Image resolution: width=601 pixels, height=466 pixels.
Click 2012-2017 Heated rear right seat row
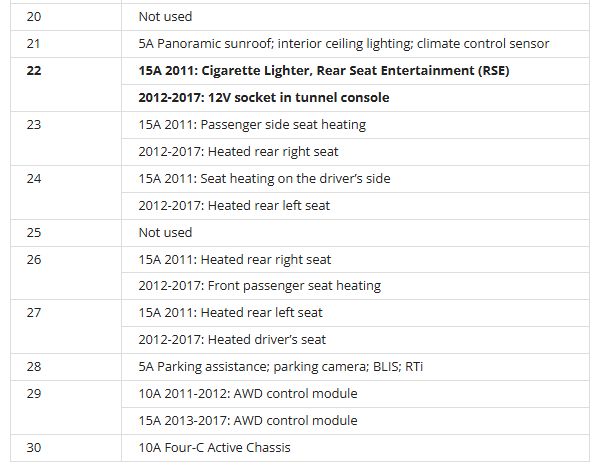[x=239, y=152]
